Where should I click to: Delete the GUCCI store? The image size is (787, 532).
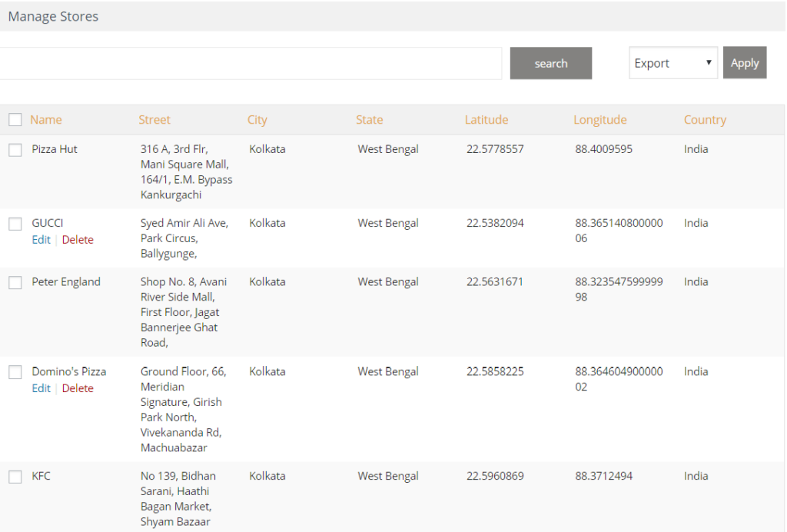78,240
